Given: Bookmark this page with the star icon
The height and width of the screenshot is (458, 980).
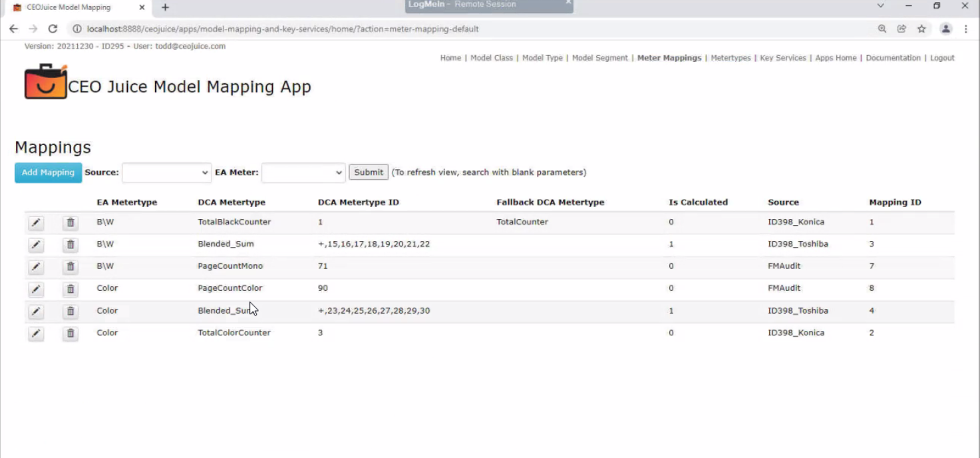Looking at the screenshot, I should tap(921, 29).
